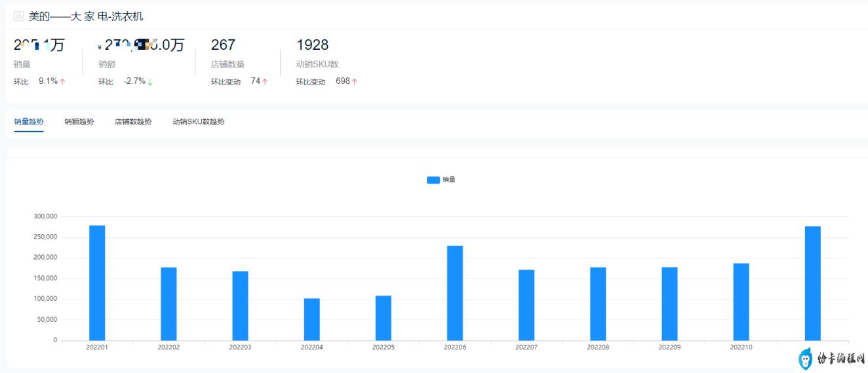Select the 202205 sales bar
The height and width of the screenshot is (373, 868).
coord(384,318)
